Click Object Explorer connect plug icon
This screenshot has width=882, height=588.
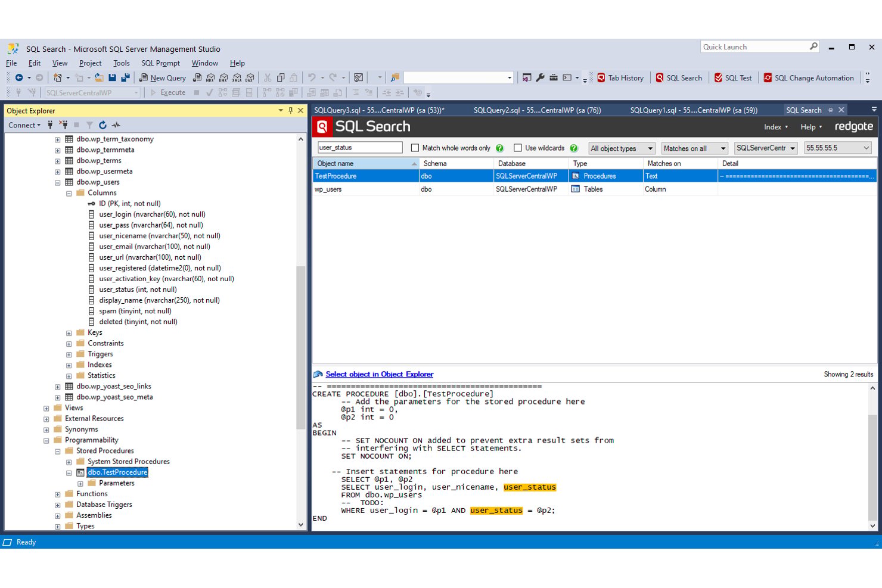tap(50, 125)
